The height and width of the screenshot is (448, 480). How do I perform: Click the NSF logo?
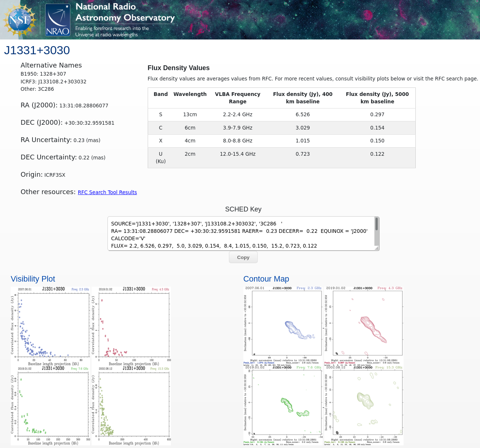tap(19, 20)
